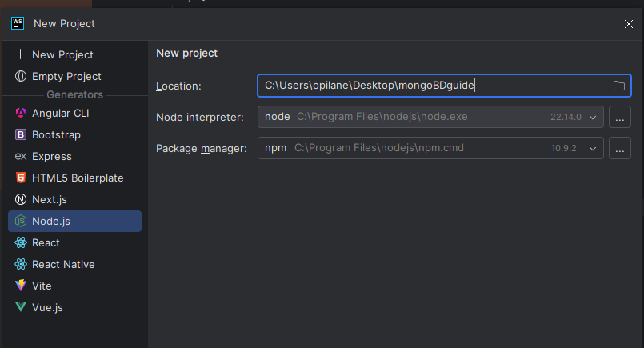Click the Next.js generator icon
644x348 pixels.
click(21, 199)
